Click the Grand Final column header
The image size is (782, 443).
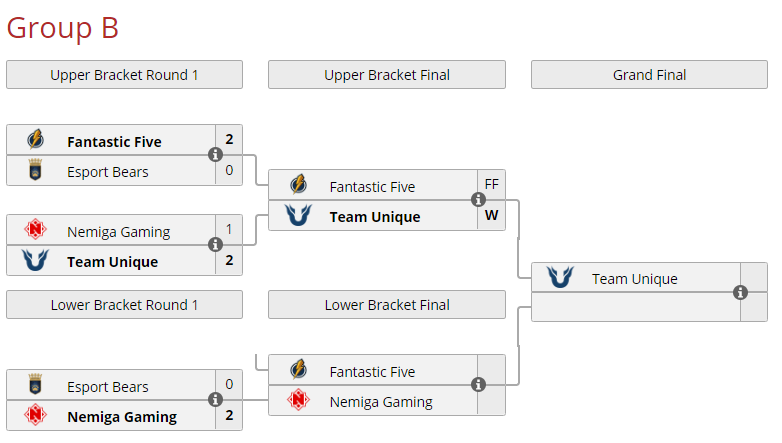tap(649, 75)
